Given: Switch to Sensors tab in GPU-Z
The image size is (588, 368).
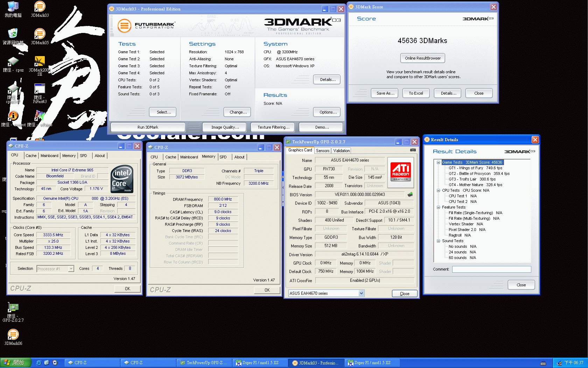Looking at the screenshot, I should 323,150.
